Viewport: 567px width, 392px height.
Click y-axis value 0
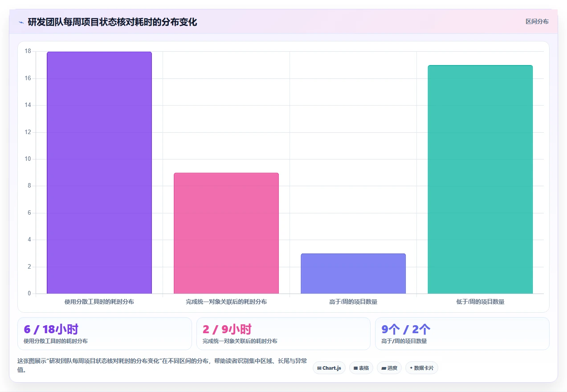(x=29, y=294)
